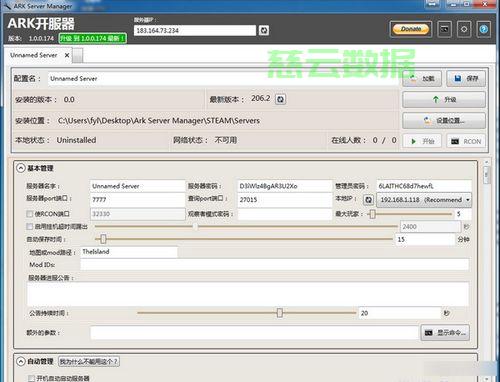Click the max players value field showing 5
Viewport: 500px width, 382px height.
tap(463, 214)
